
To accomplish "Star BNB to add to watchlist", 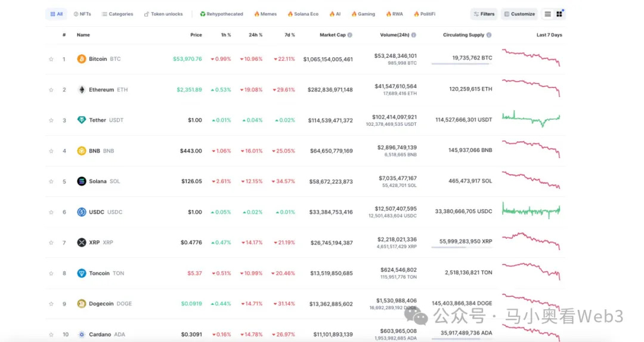I will [x=51, y=151].
